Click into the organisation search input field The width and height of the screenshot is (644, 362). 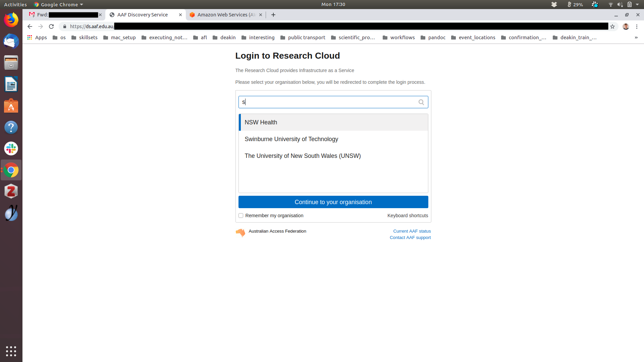329,102
